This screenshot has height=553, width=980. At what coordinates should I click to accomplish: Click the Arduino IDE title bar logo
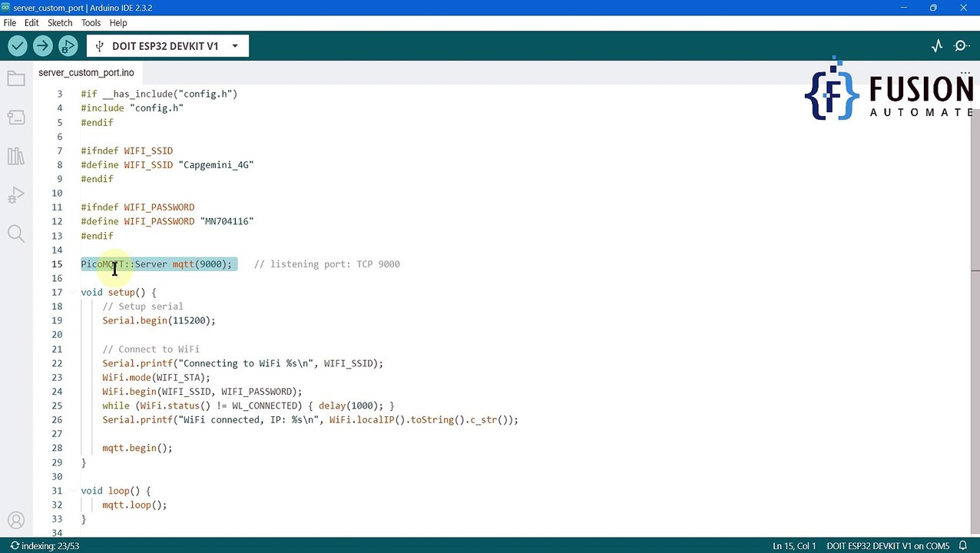point(6,8)
